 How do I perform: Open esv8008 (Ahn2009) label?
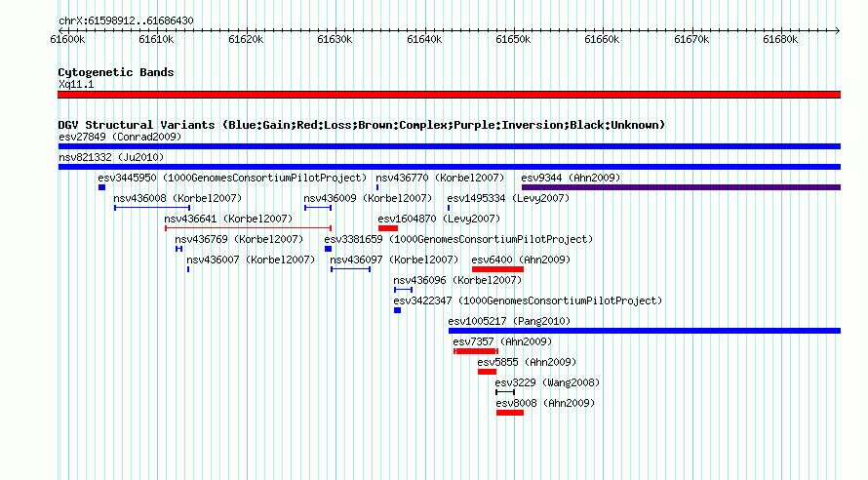(x=545, y=403)
